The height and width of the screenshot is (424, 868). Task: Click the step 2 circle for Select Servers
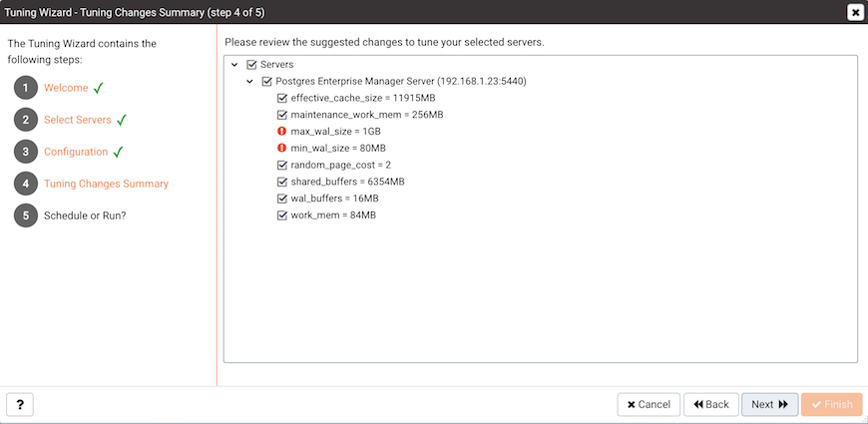26,120
